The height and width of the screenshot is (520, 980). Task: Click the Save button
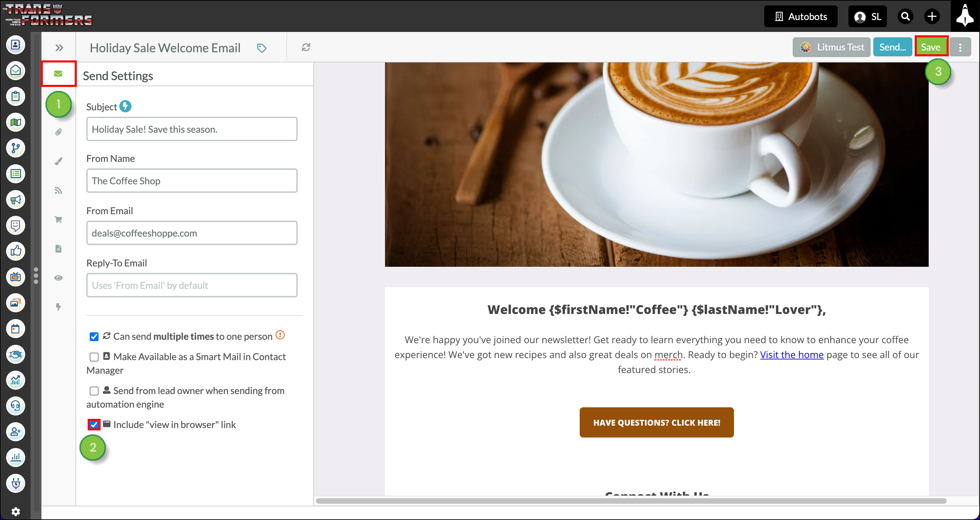coord(931,47)
